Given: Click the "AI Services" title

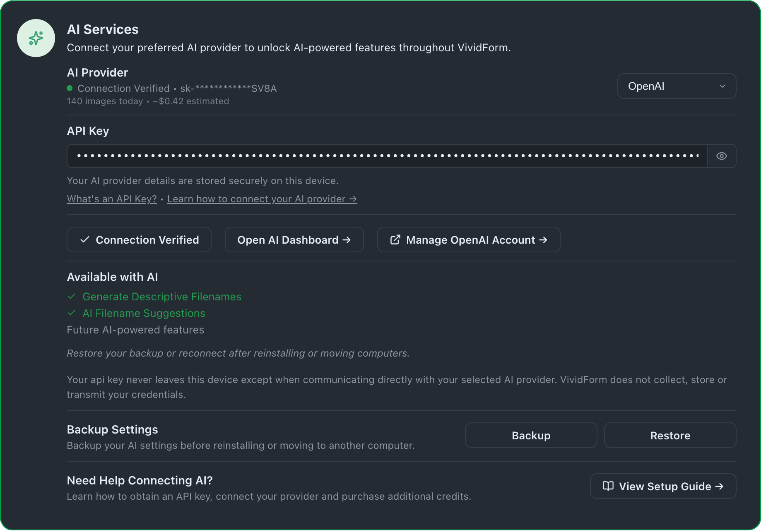Looking at the screenshot, I should (x=103, y=29).
